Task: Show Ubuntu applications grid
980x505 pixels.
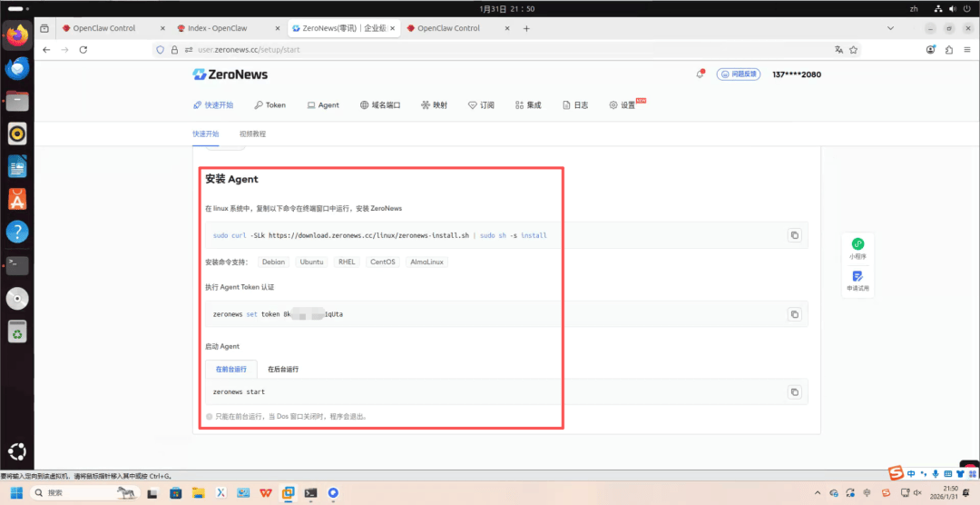Action: [x=17, y=451]
